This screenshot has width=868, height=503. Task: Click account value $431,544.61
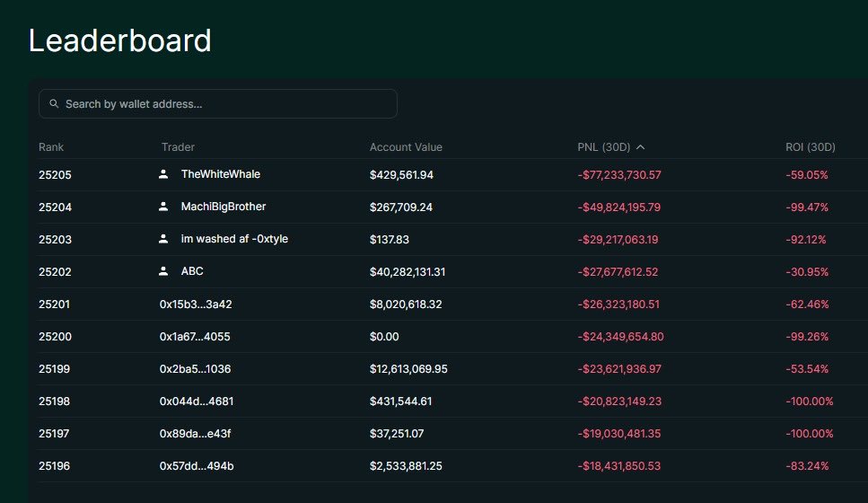pos(400,402)
